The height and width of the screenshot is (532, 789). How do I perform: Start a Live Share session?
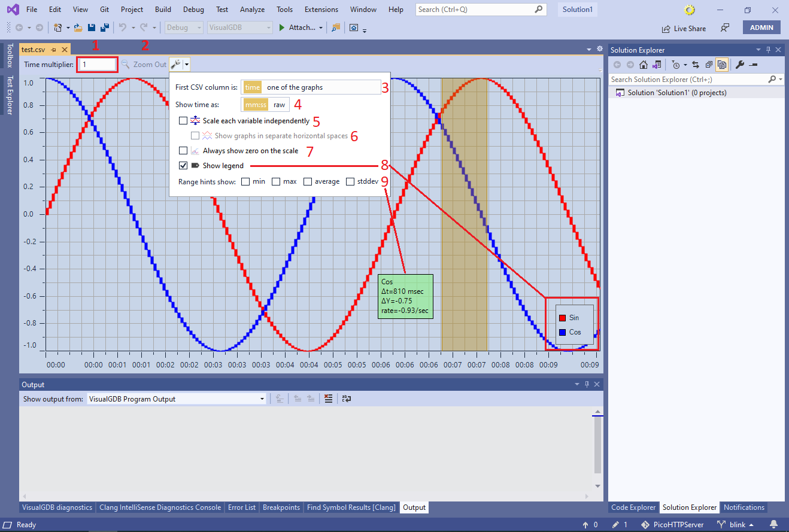tap(684, 28)
